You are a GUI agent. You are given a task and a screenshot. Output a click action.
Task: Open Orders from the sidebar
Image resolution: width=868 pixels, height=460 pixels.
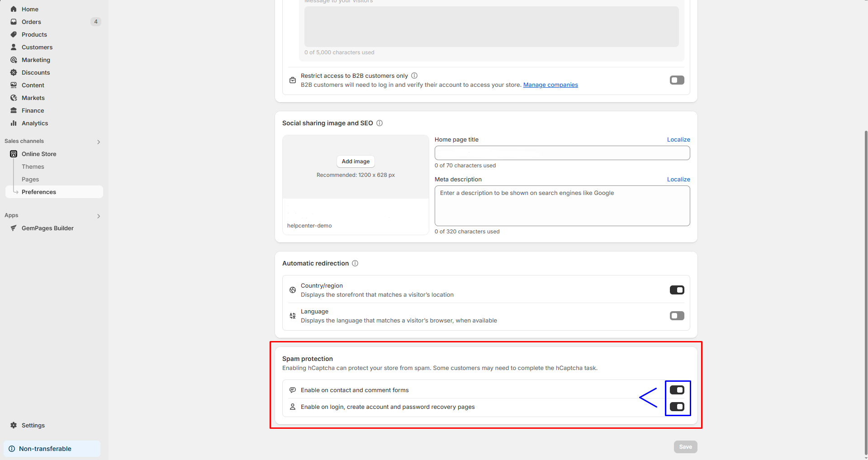(x=14, y=22)
